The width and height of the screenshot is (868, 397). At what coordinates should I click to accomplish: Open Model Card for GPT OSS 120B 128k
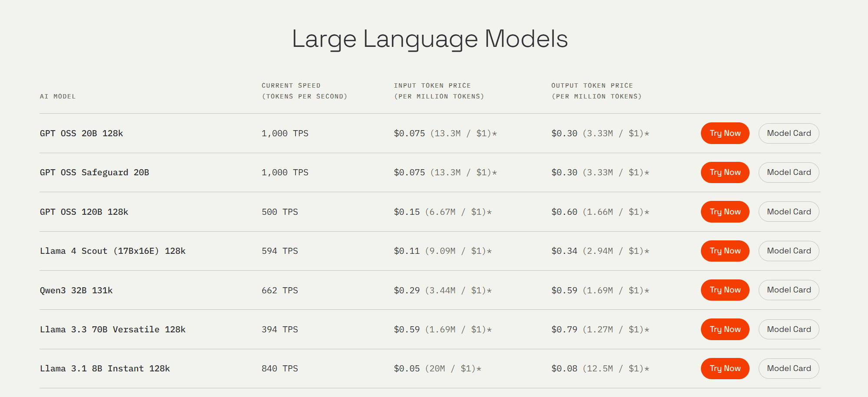[x=789, y=212]
